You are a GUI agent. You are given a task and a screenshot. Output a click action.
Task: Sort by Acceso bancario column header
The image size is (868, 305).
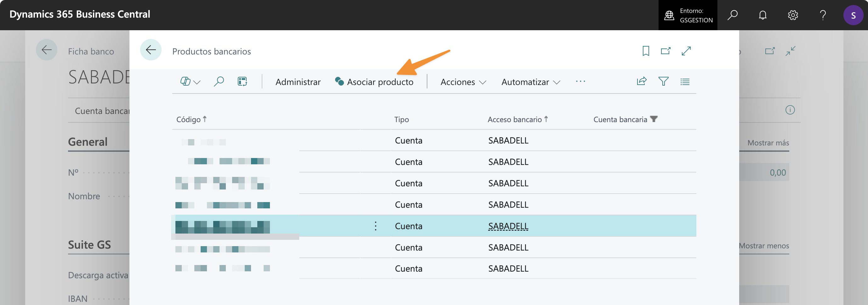click(x=517, y=119)
